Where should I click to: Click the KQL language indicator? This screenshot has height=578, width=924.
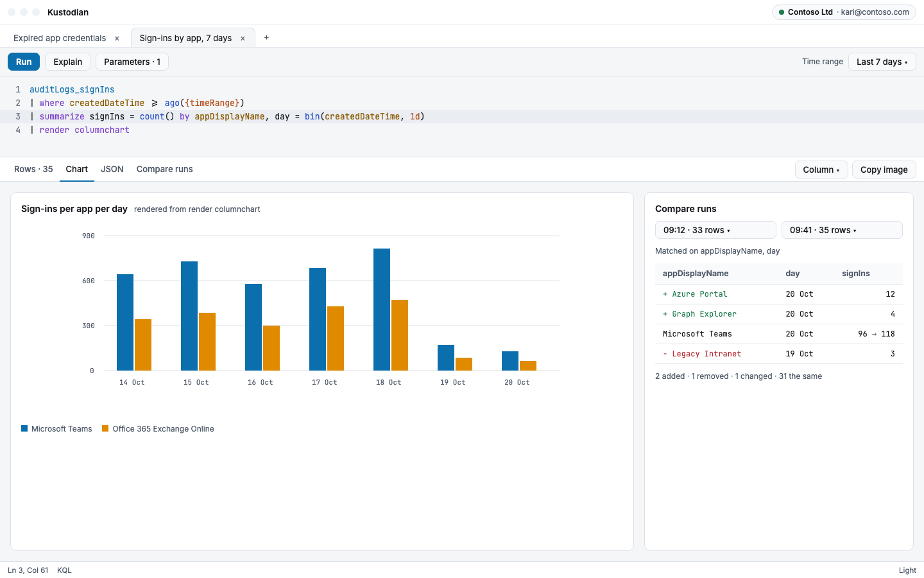(x=64, y=570)
